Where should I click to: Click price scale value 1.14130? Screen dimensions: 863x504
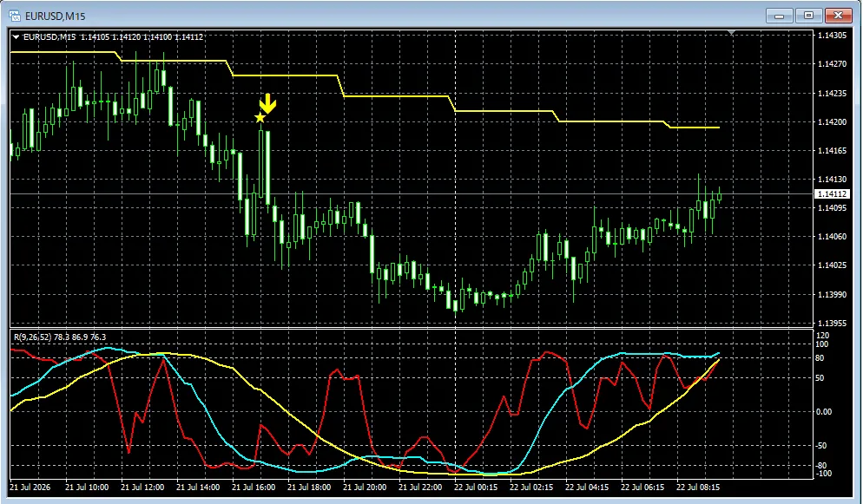coord(832,180)
